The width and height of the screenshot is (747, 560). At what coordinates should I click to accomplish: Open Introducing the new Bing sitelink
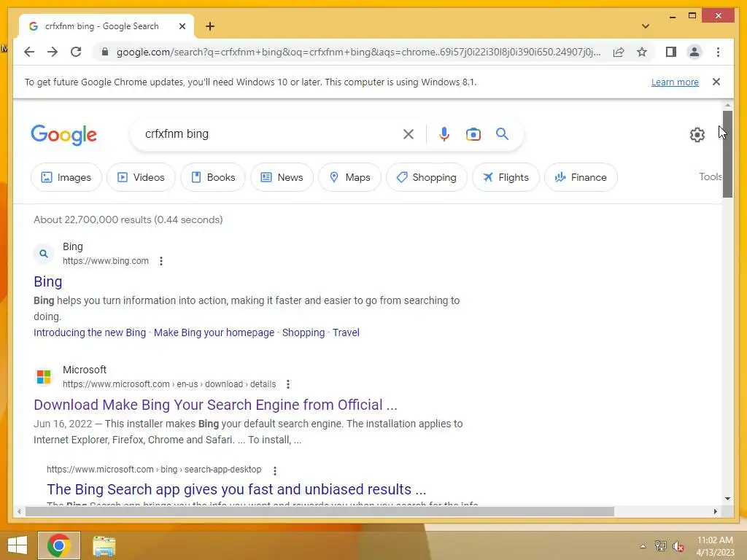point(90,332)
